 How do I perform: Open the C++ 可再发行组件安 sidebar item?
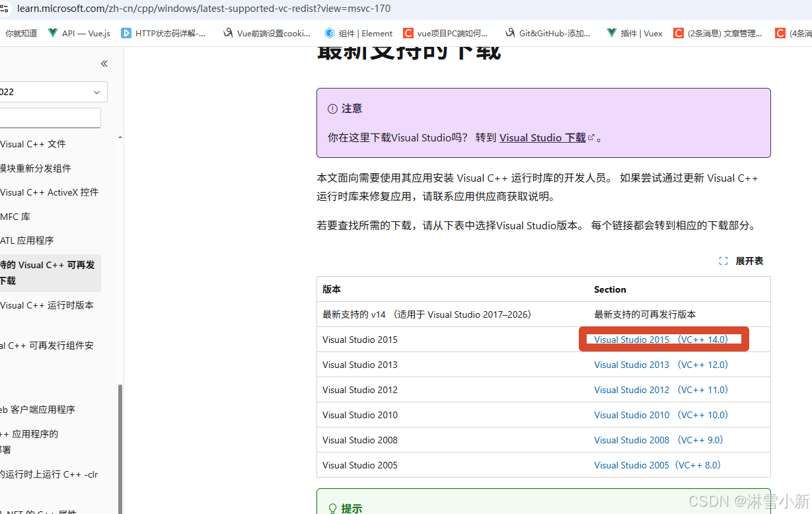[x=47, y=346]
